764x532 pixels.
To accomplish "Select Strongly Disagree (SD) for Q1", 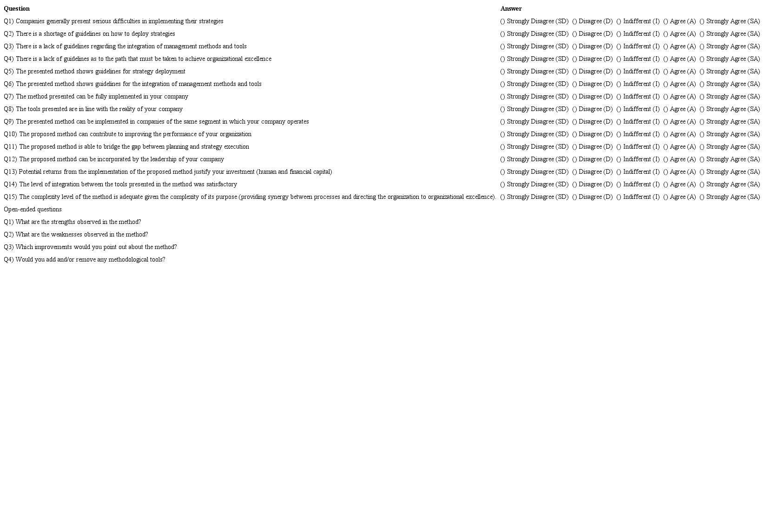I will [534, 21].
